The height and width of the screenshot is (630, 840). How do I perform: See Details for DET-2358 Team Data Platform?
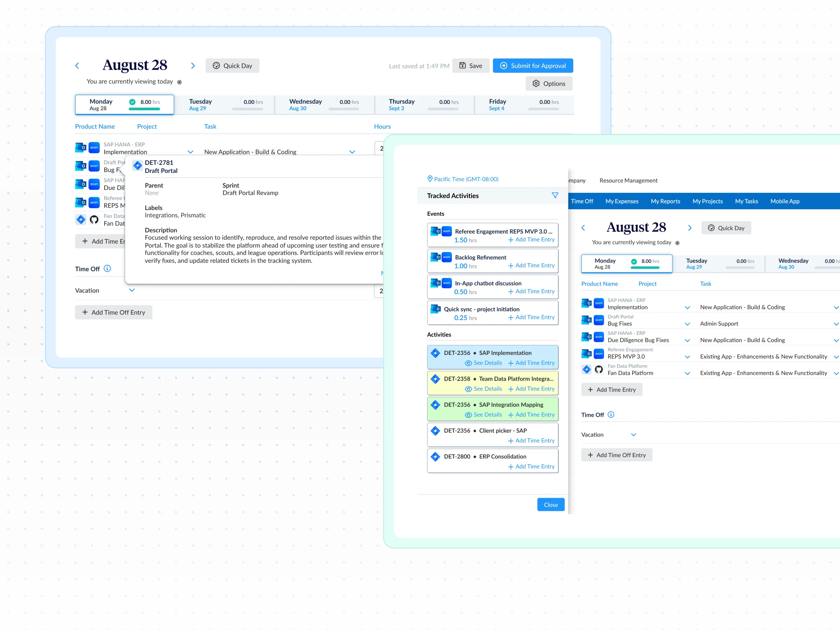click(483, 388)
